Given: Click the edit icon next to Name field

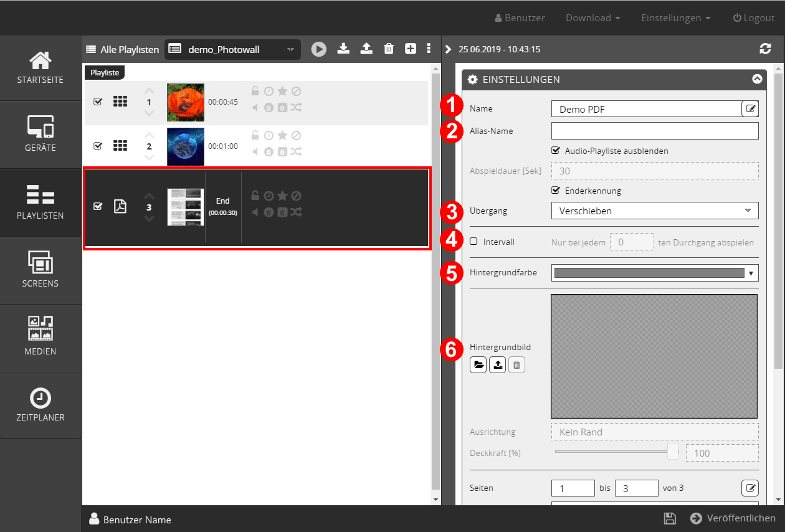Looking at the screenshot, I should coord(750,109).
